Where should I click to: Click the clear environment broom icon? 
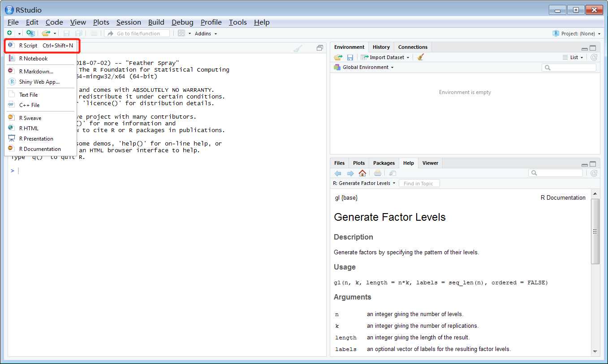(x=420, y=57)
